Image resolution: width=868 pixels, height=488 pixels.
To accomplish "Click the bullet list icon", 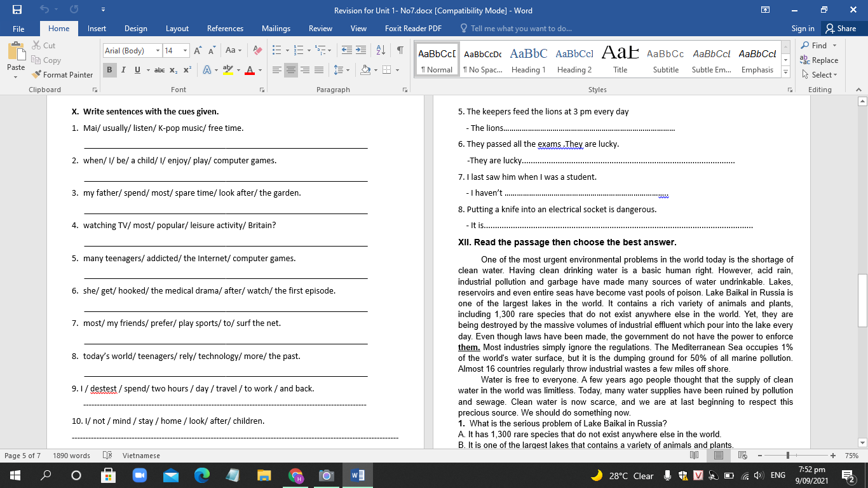I will (x=276, y=50).
